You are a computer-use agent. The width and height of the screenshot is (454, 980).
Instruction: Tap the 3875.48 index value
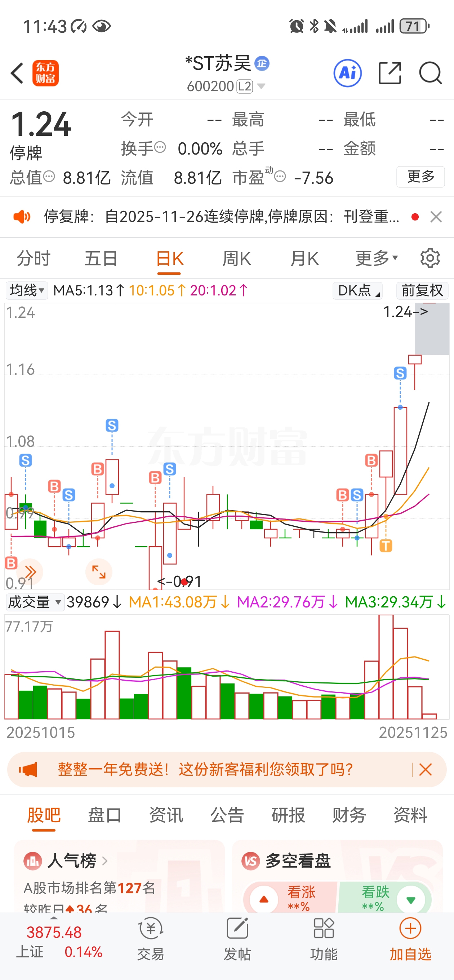(x=54, y=932)
